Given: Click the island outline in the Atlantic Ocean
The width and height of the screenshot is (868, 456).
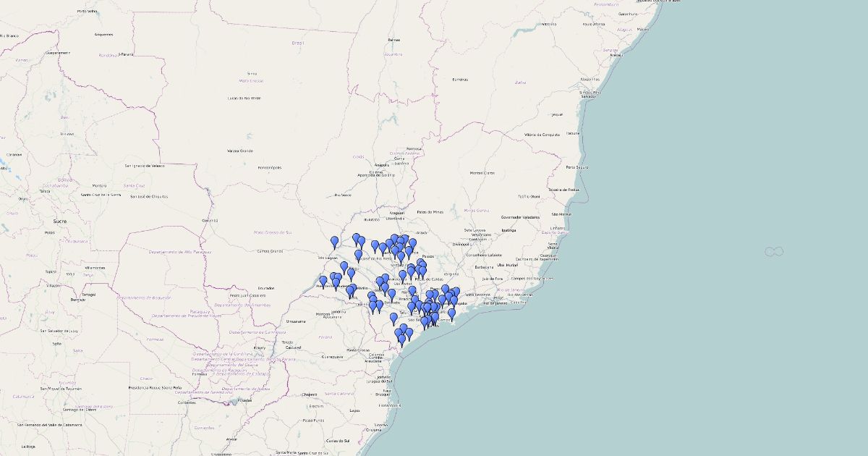Looking at the screenshot, I should [774, 251].
